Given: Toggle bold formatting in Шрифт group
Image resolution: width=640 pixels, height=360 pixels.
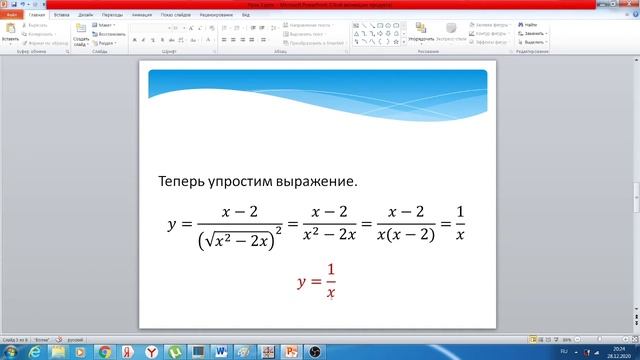Looking at the screenshot, I should [x=135, y=40].
